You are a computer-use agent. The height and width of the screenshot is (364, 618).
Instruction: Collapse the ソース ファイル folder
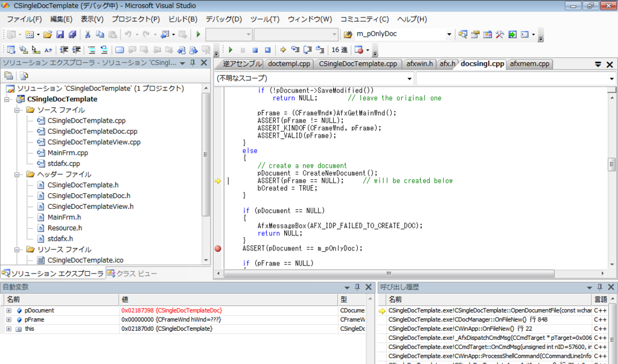coord(17,110)
